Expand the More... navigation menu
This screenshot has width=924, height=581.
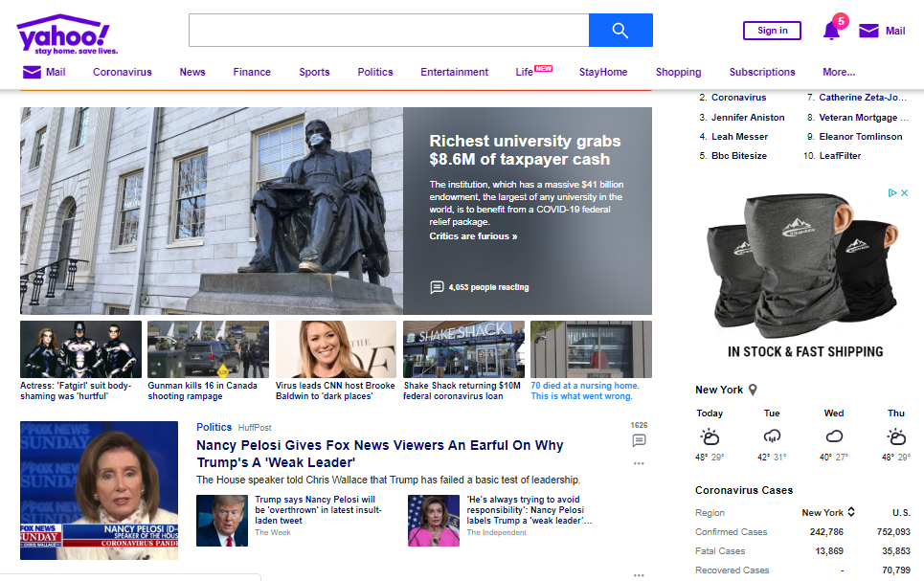pyautogui.click(x=839, y=72)
